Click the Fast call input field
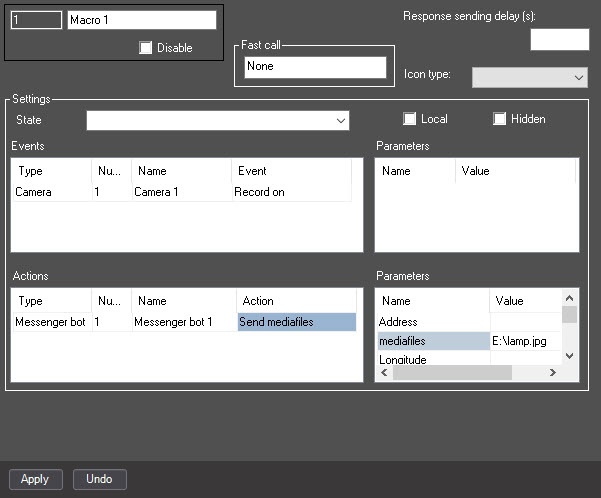 315,67
